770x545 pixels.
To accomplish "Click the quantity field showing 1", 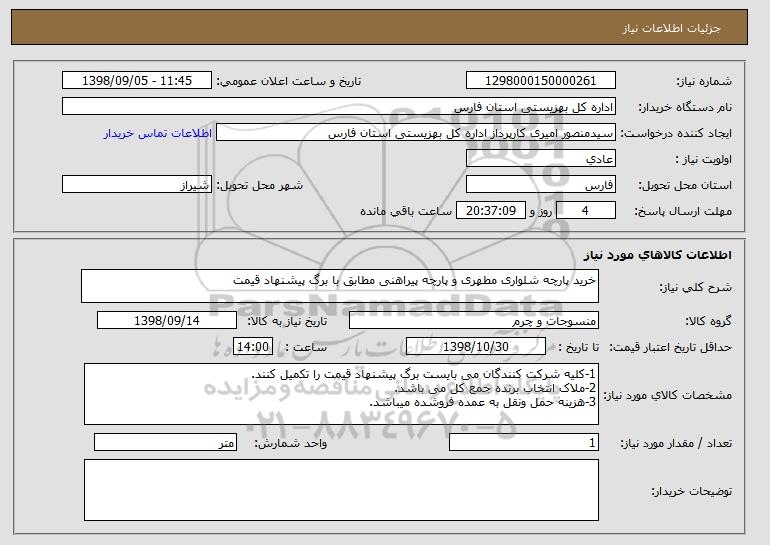I will [524, 442].
